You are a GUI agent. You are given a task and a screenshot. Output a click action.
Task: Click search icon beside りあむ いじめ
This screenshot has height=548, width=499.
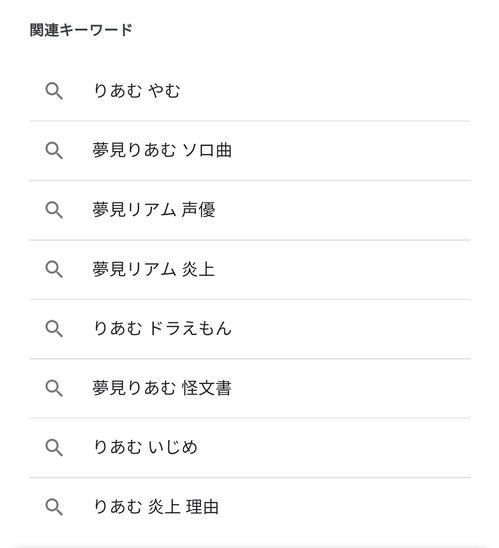coord(54,447)
